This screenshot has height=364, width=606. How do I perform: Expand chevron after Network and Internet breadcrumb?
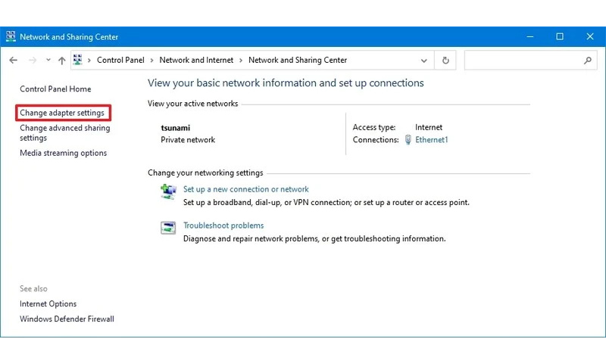[x=241, y=61]
